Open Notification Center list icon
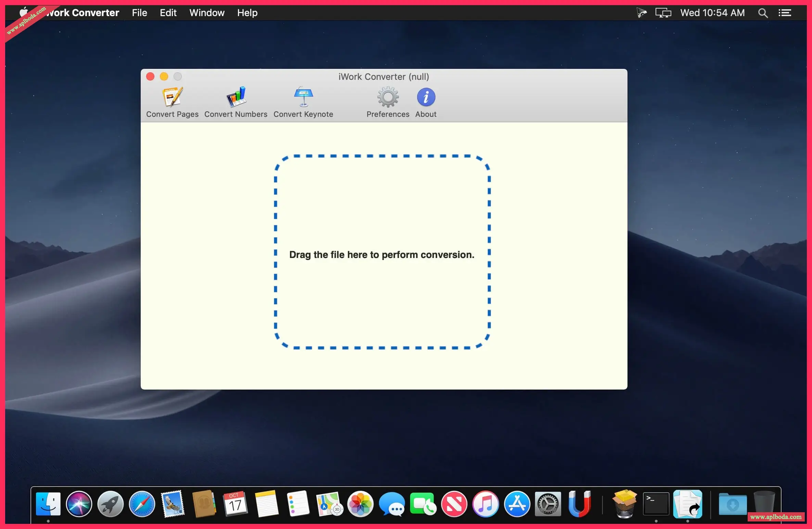The image size is (812, 529). tap(785, 13)
